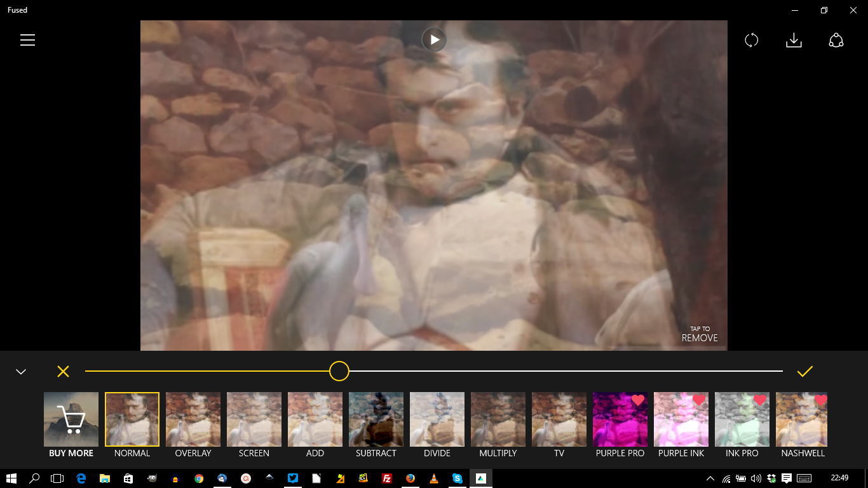
Task: Open Task View on the taskbar
Action: click(x=58, y=478)
